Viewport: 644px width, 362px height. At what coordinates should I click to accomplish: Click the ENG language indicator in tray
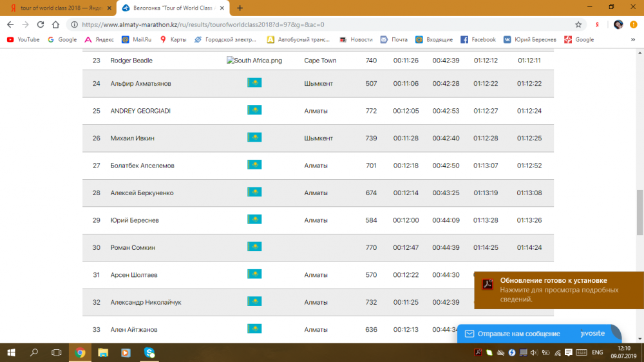[x=598, y=352]
